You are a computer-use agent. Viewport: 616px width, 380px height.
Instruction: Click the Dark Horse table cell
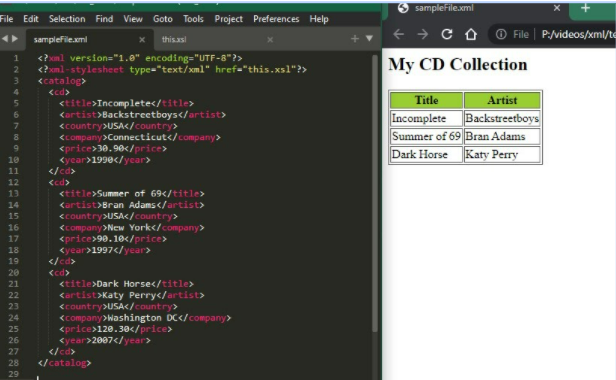(x=426, y=154)
